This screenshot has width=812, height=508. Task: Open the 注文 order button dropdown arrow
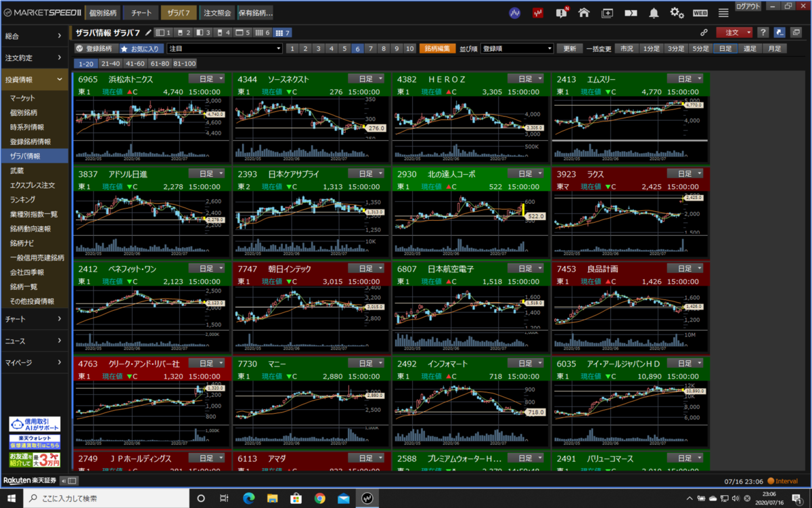748,32
